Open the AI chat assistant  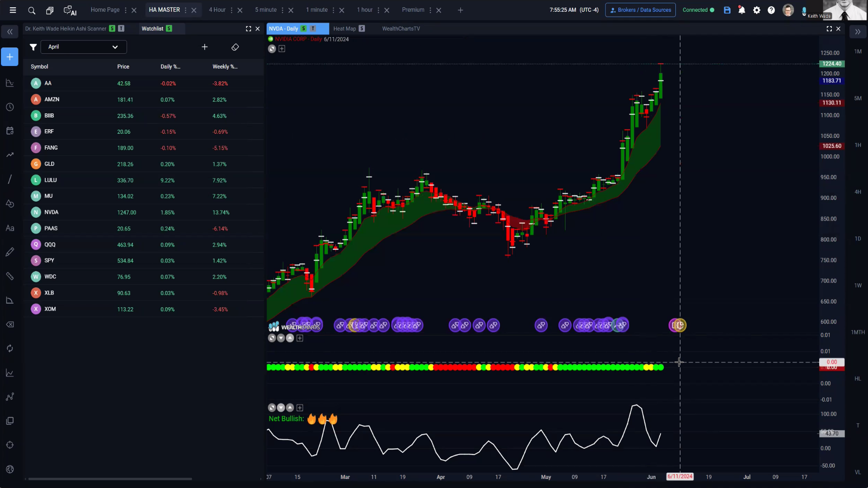click(x=70, y=10)
